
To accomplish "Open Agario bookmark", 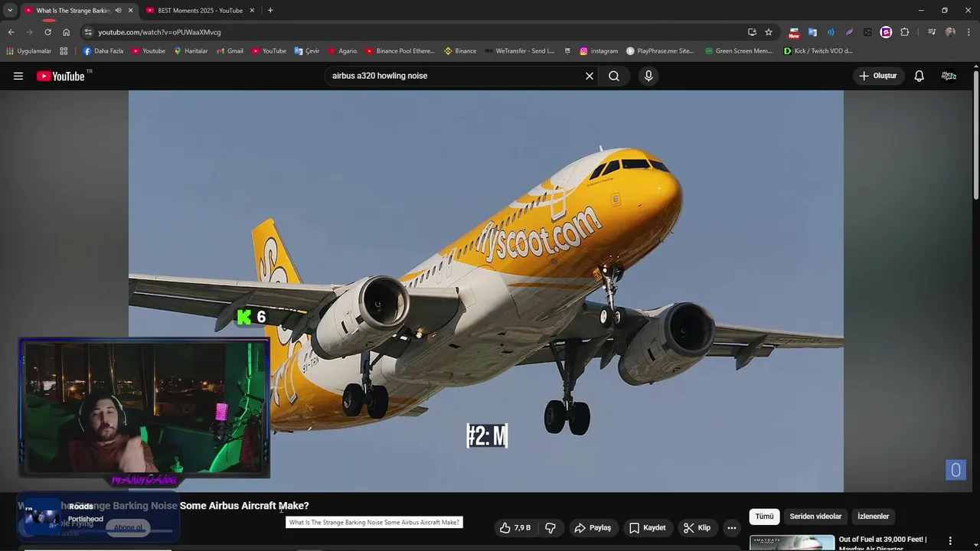I will click(342, 51).
